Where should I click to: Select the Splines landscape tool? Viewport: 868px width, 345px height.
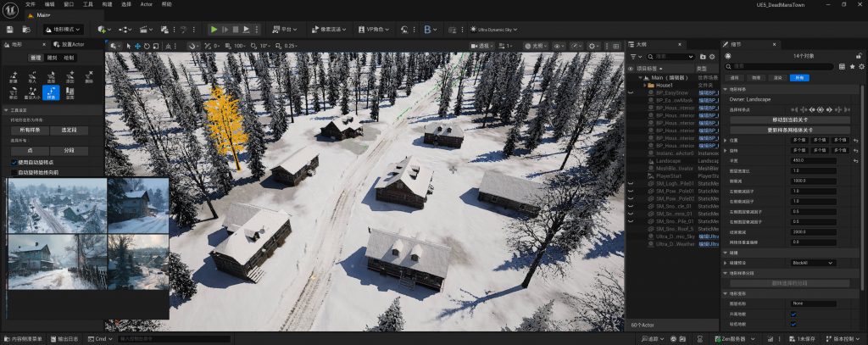tap(50, 92)
